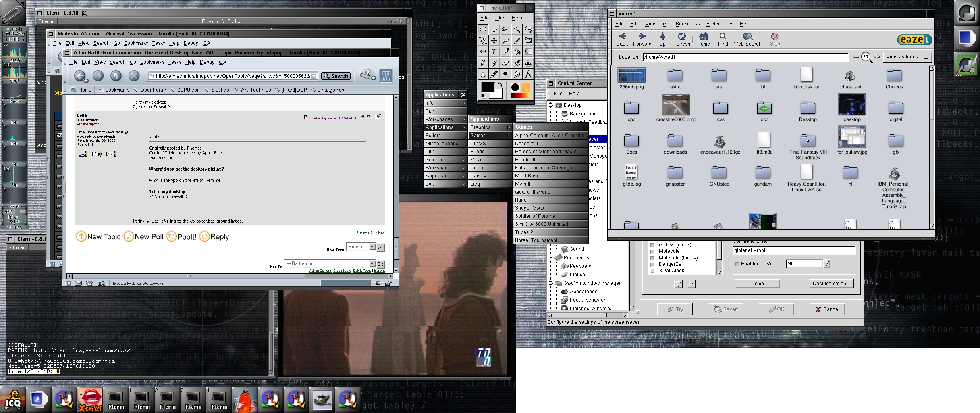Start a New Topic in the forum
This screenshot has height=413, width=980.
pyautogui.click(x=98, y=236)
